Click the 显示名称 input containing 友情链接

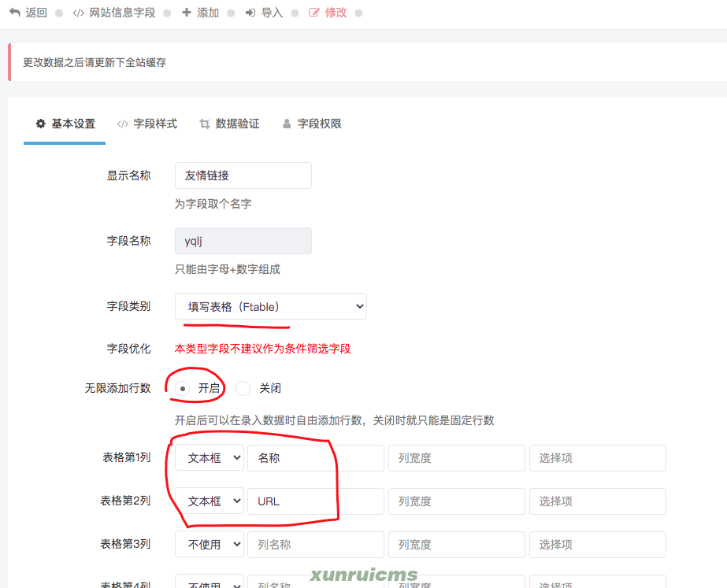(x=243, y=176)
